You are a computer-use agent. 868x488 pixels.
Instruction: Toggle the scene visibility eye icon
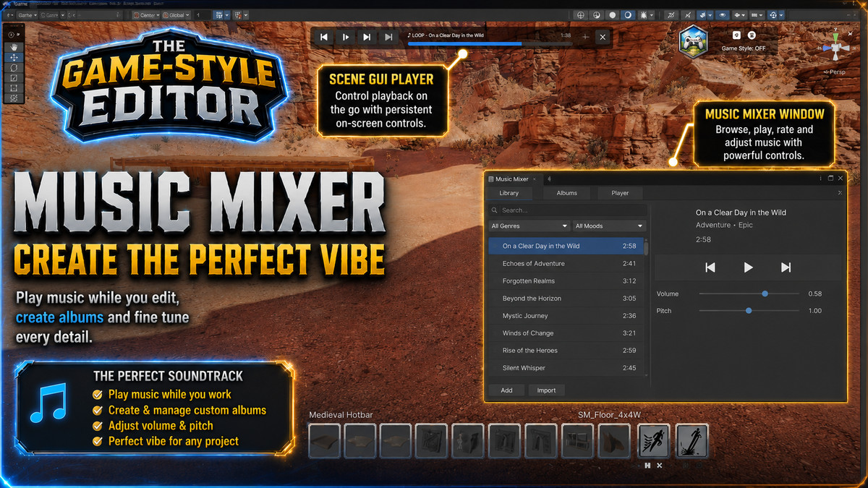click(723, 14)
